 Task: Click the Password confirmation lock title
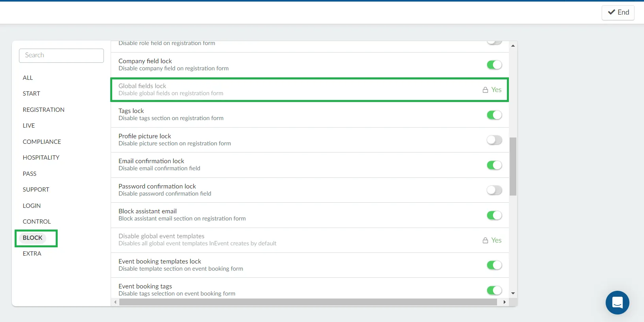click(157, 186)
